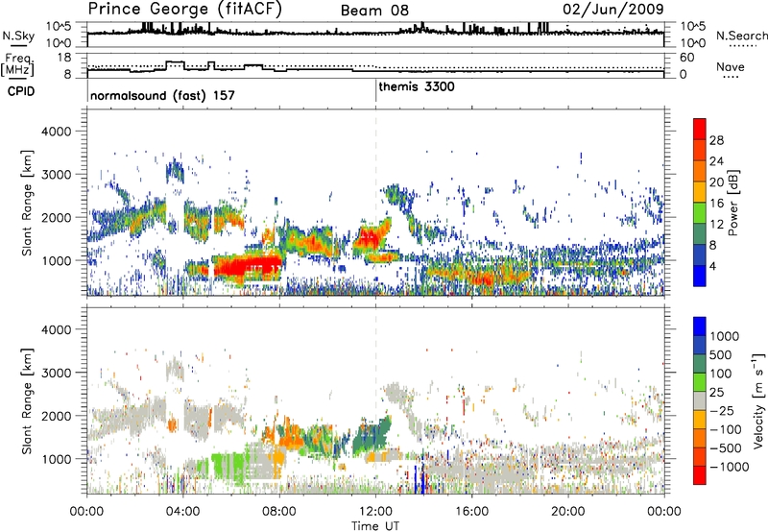Pick the light green 12–16 dB power swatch
Screen dimensions: 768x532
click(x=700, y=212)
